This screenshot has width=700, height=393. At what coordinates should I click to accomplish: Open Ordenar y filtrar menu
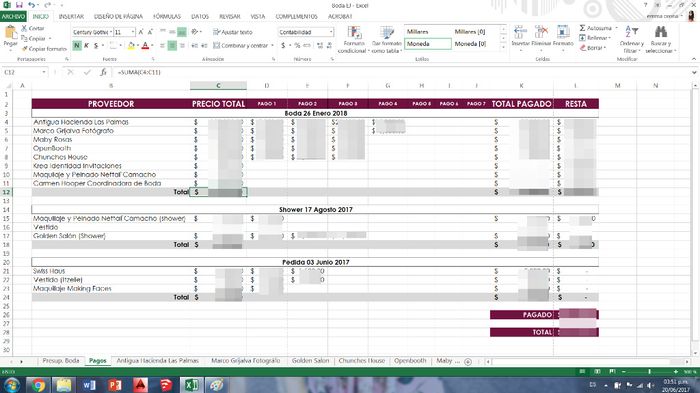(632, 39)
